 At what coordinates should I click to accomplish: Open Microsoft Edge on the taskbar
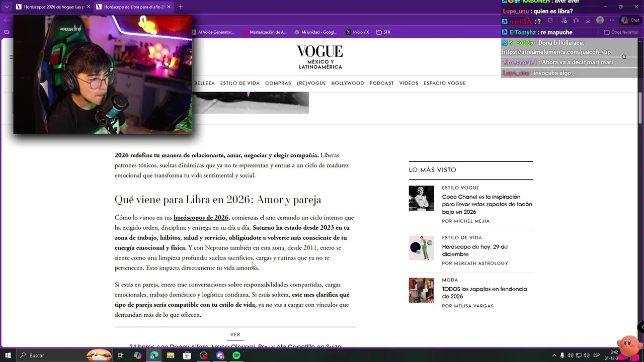click(x=154, y=355)
